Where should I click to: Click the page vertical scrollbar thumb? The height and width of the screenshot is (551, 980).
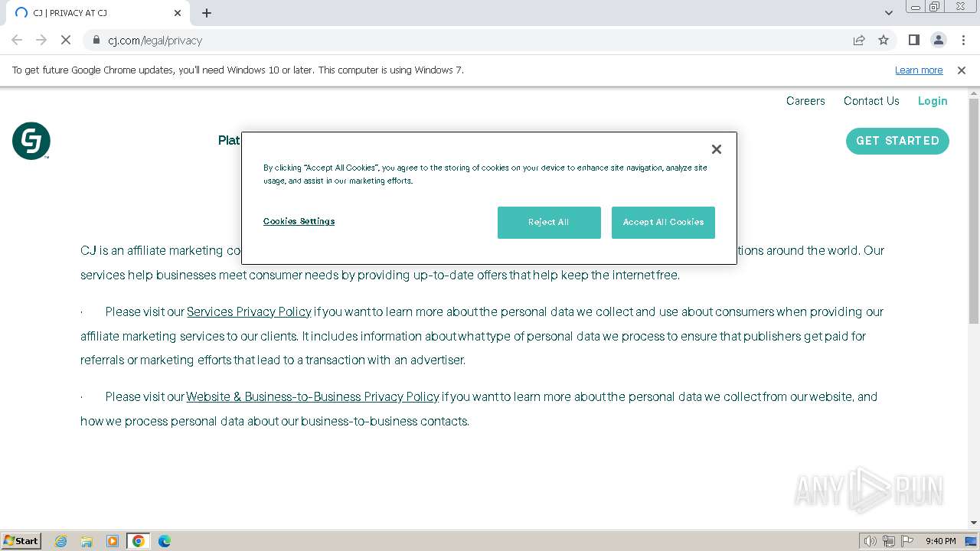tap(974, 210)
